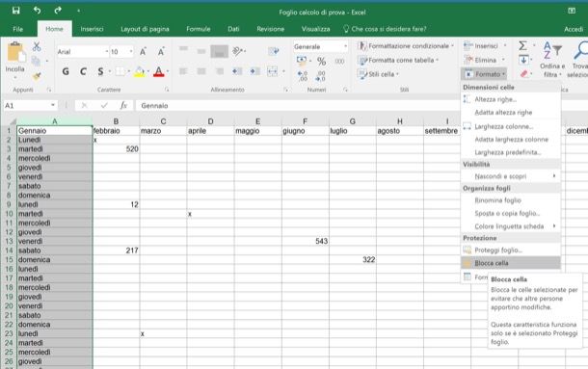Open fill color dropdown arrow
This screenshot has height=369, width=588.
(x=148, y=71)
